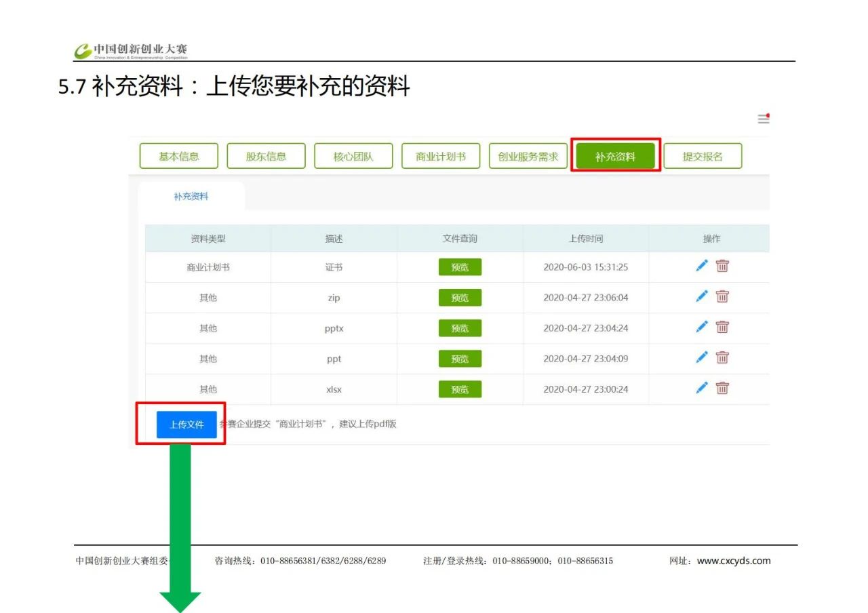Switch to the 基本信息 tab

coord(179,157)
